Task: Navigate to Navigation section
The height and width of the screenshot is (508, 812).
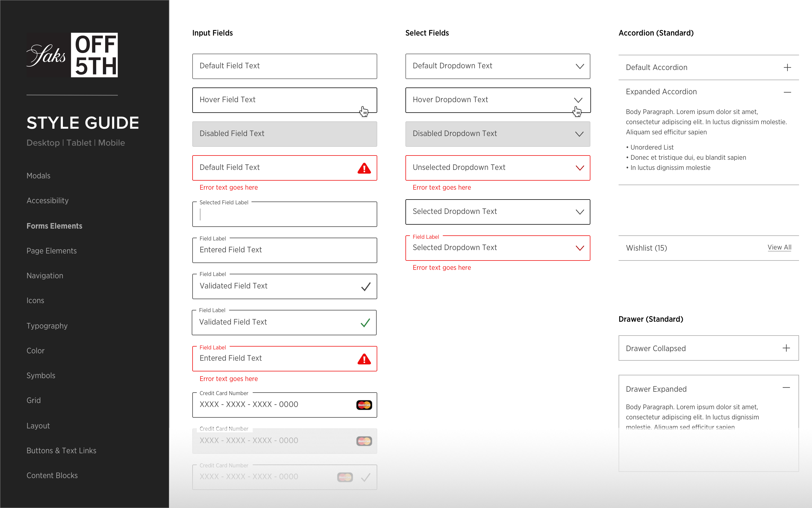Action: click(x=45, y=275)
